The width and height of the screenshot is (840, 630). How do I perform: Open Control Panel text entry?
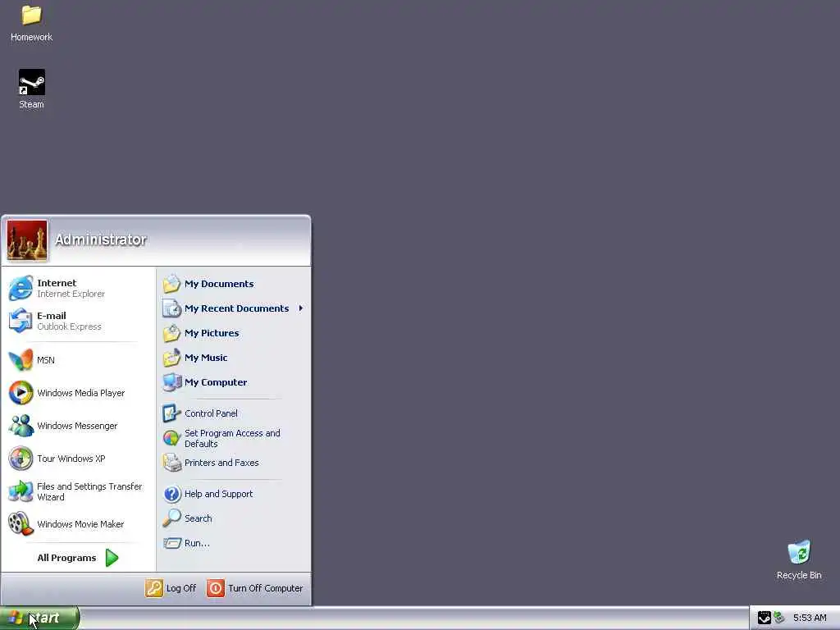[211, 413]
